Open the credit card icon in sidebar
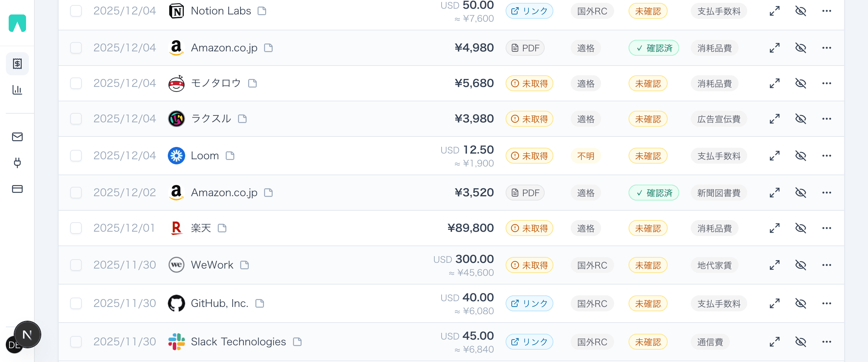Image resolution: width=868 pixels, height=362 pixels. click(x=17, y=189)
